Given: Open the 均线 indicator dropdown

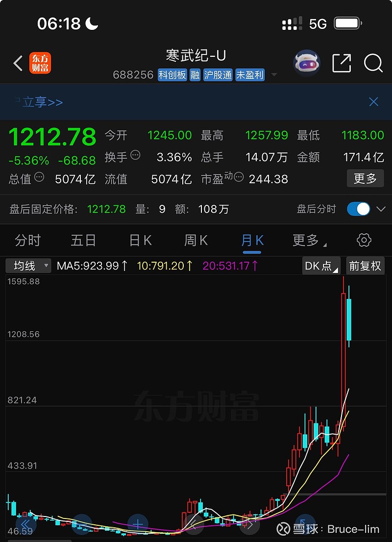Looking at the screenshot, I should click(28, 266).
